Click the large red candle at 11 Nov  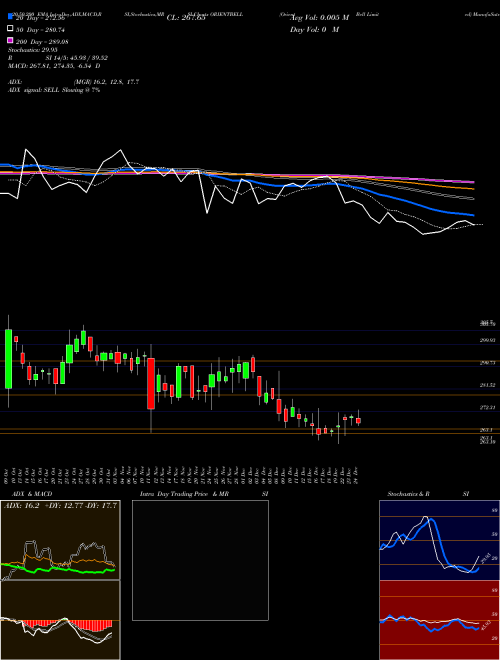151,383
